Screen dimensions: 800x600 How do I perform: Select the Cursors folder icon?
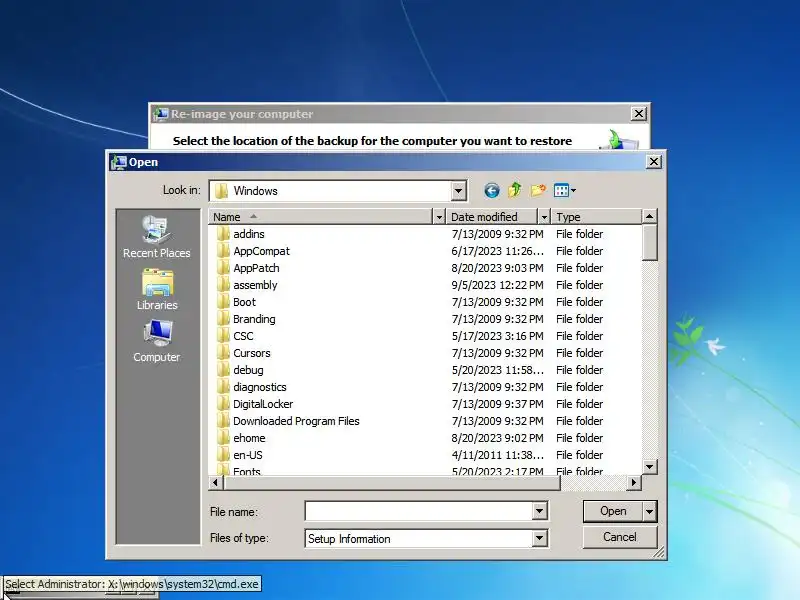tap(223, 353)
